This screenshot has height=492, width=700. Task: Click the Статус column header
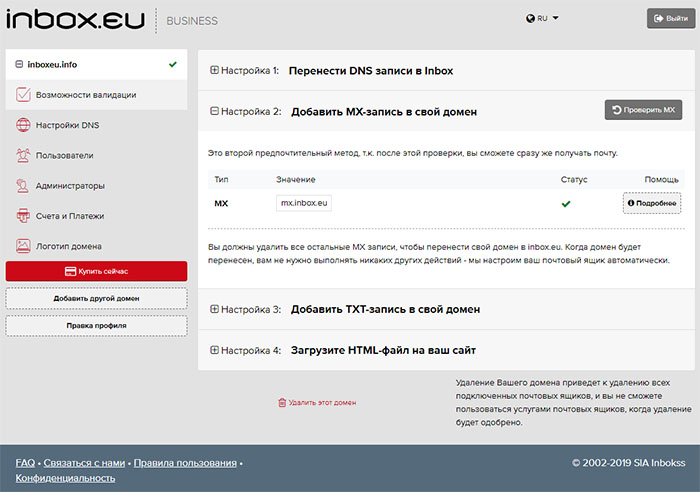coord(574,179)
